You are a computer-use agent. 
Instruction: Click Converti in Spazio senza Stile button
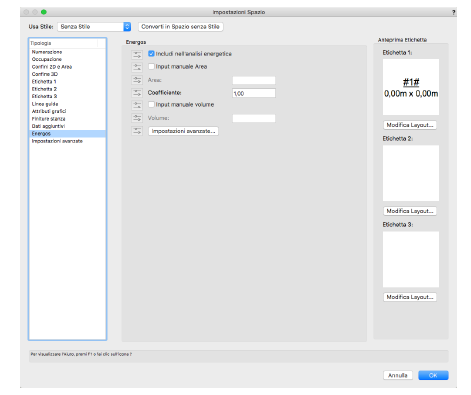click(x=180, y=27)
